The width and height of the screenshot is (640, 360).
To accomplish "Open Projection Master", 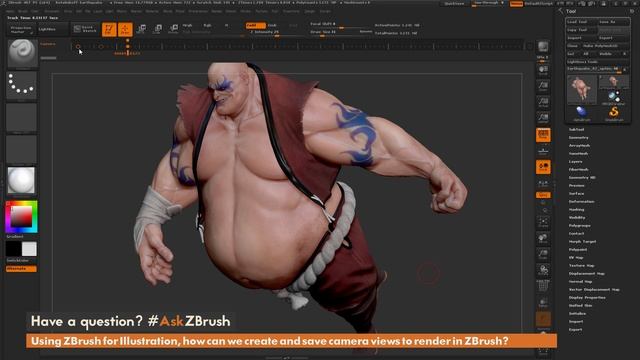I will pos(21,29).
